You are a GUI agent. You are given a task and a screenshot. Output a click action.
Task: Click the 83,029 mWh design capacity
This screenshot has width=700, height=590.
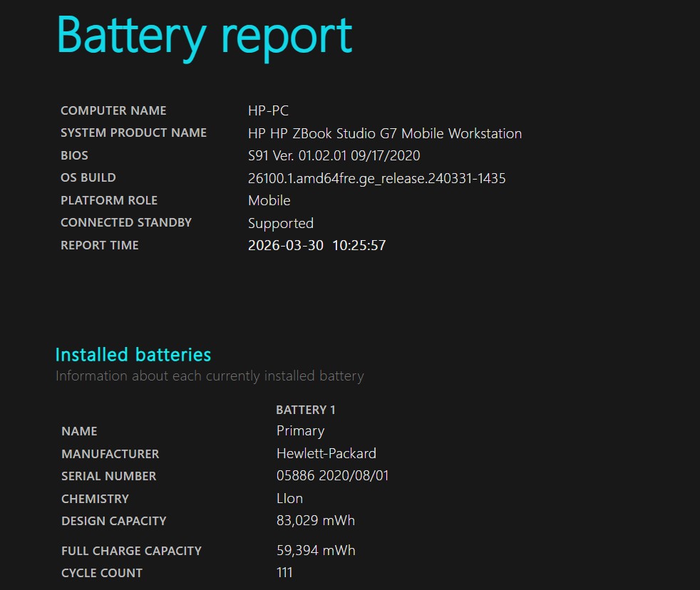(315, 520)
